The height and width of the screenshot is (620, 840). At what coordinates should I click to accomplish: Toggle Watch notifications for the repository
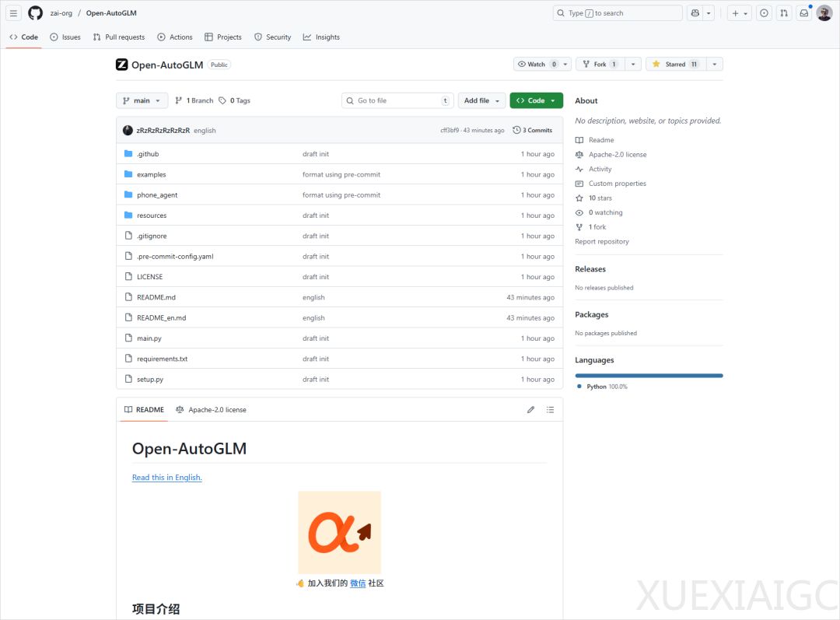537,65
